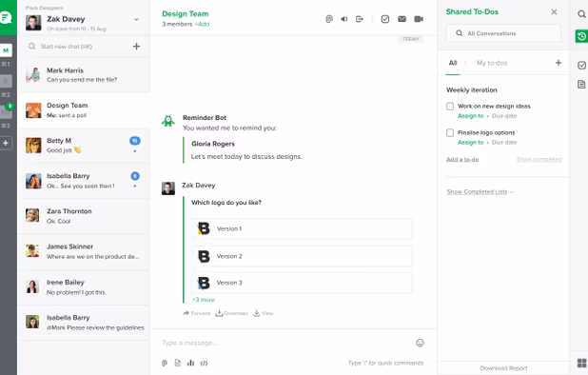Click +Add members link
This screenshot has height=375, width=588.
pyautogui.click(x=202, y=25)
